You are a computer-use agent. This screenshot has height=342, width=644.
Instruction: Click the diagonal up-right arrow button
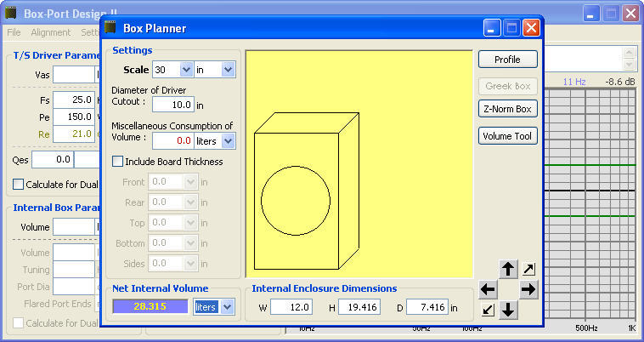(528, 269)
